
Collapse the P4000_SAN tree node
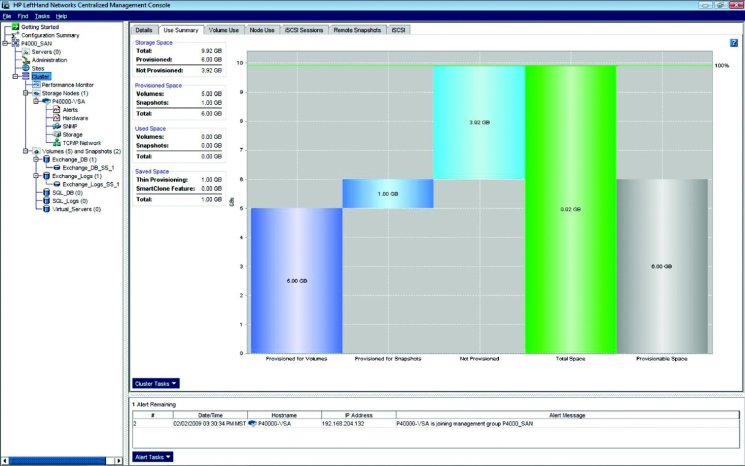[x=5, y=43]
